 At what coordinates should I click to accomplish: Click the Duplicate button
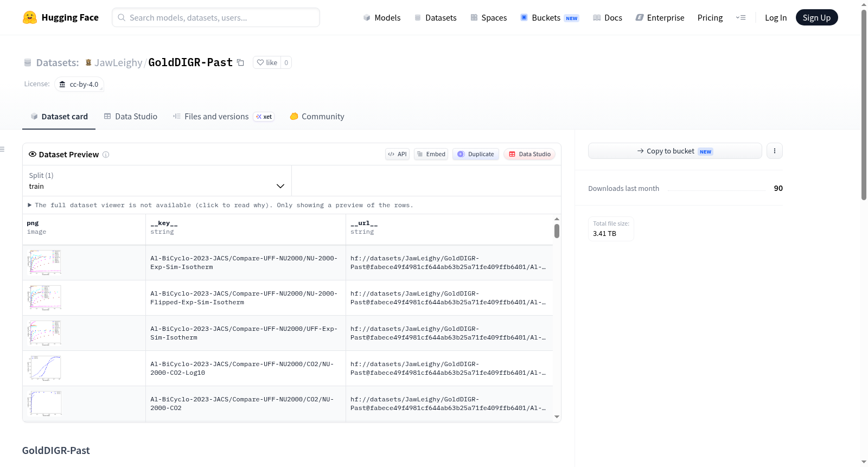coord(476,154)
